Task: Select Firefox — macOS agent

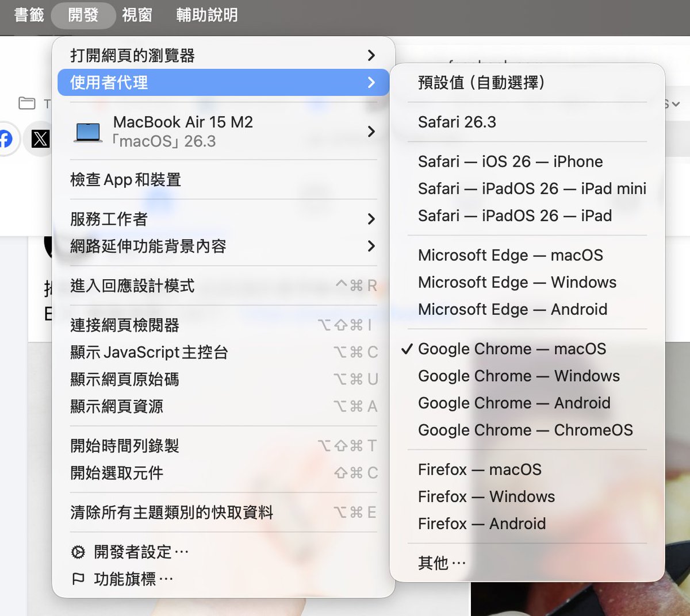Action: pos(527,469)
